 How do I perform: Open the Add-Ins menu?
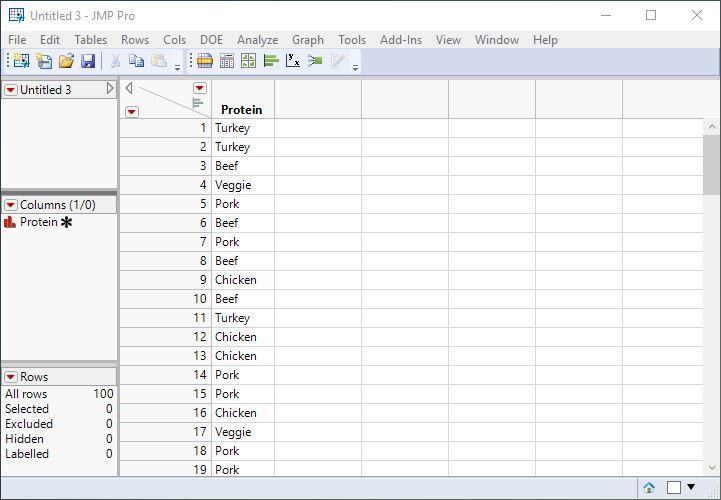(x=401, y=40)
